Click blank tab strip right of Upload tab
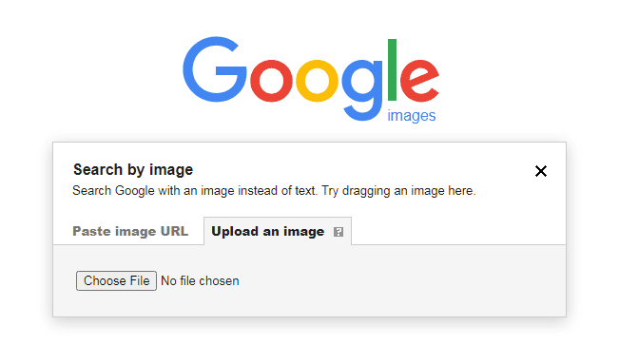Viewport: 619px width, 364px height. point(458,231)
